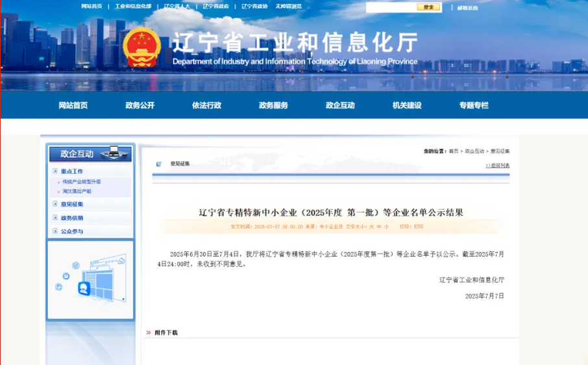Set font size to 大 (large)
The height and width of the screenshot is (365, 588).
tap(372, 227)
